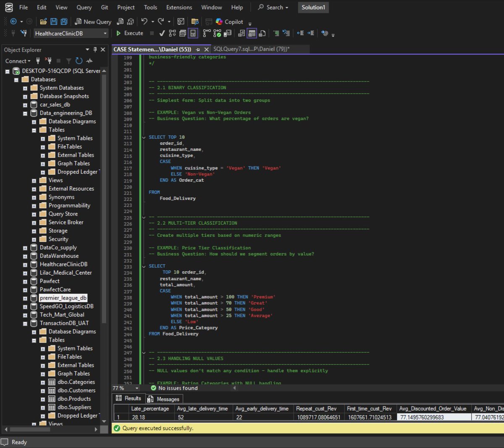
Task: Toggle Include Actual Execution Plan
Action: tap(206, 33)
